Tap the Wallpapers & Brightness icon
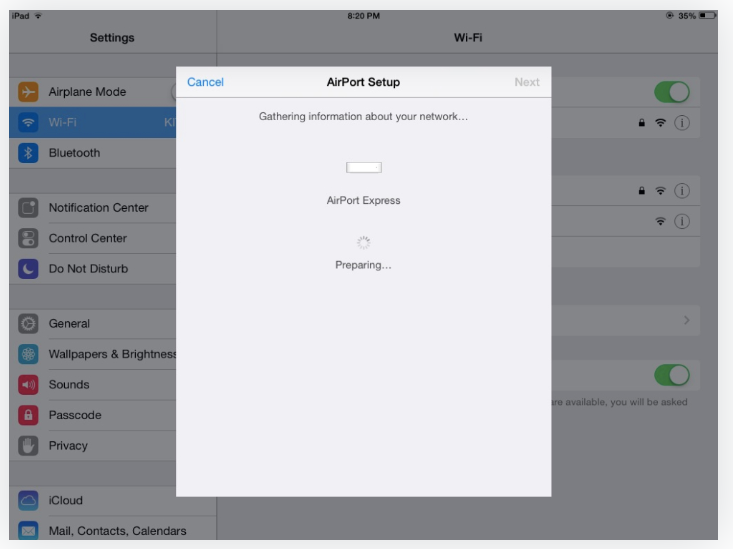This screenshot has width=733, height=549. point(28,354)
